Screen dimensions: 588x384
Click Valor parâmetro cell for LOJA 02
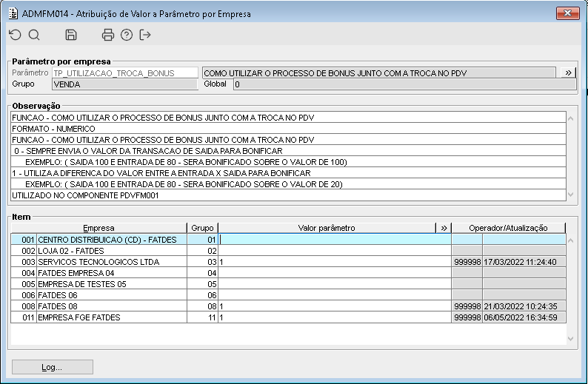[335, 251]
